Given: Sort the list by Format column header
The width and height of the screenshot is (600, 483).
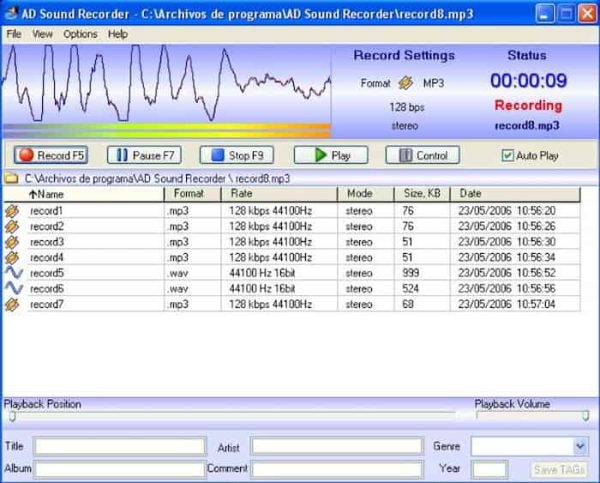Looking at the screenshot, I should tap(192, 194).
